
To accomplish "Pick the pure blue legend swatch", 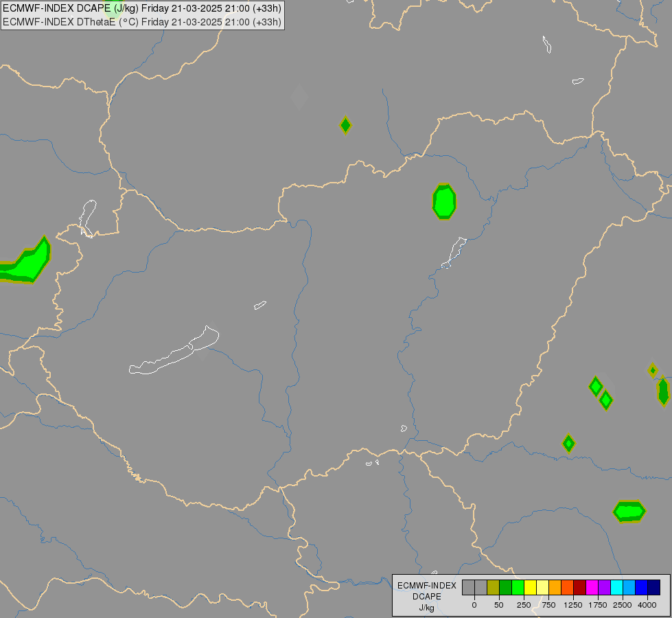I will coord(642,588).
